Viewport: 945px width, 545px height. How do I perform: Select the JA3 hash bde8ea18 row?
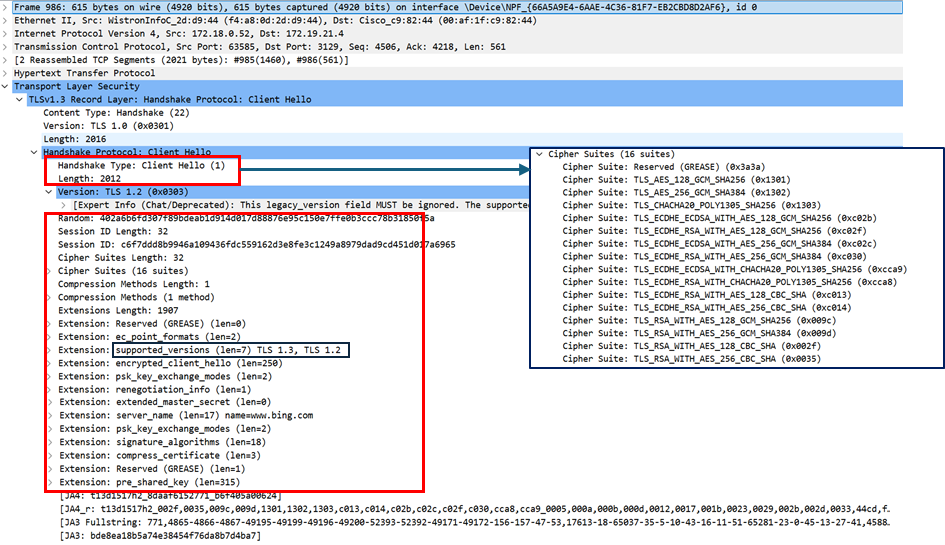tap(160, 535)
